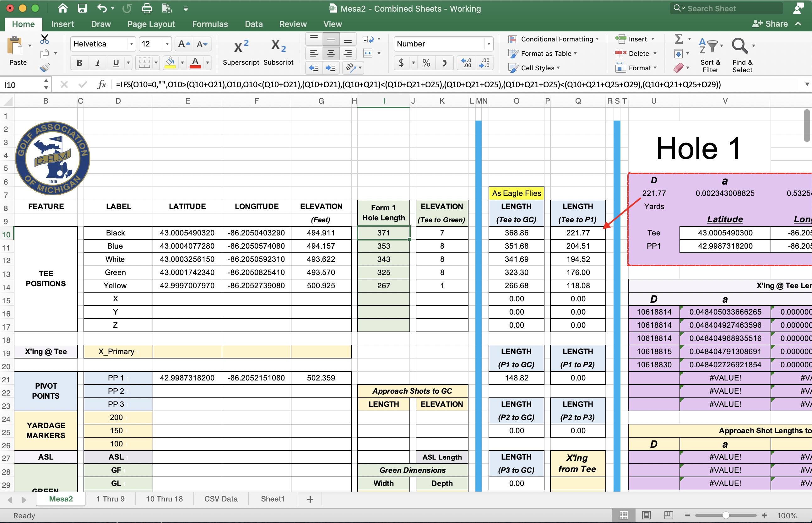Open the Formulas ribbon tab

[209, 24]
